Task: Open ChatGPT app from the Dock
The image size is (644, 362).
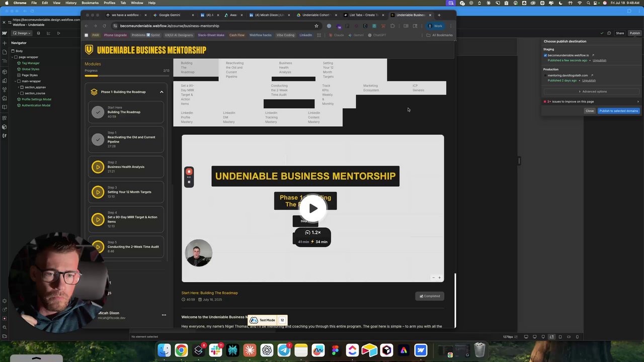Action: tap(267, 350)
